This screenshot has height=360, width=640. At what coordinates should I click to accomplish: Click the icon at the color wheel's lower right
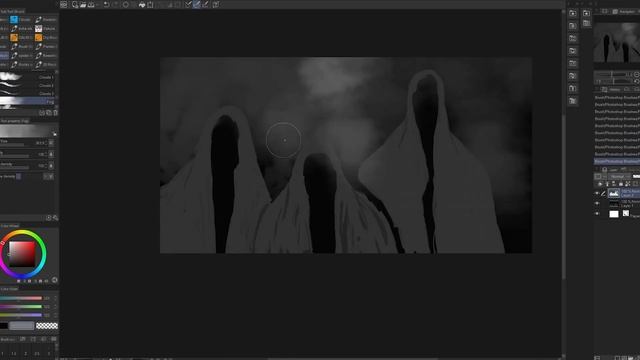tap(55, 280)
